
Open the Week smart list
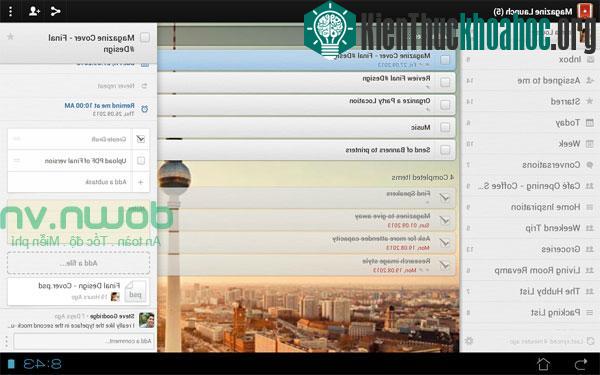pos(530,144)
